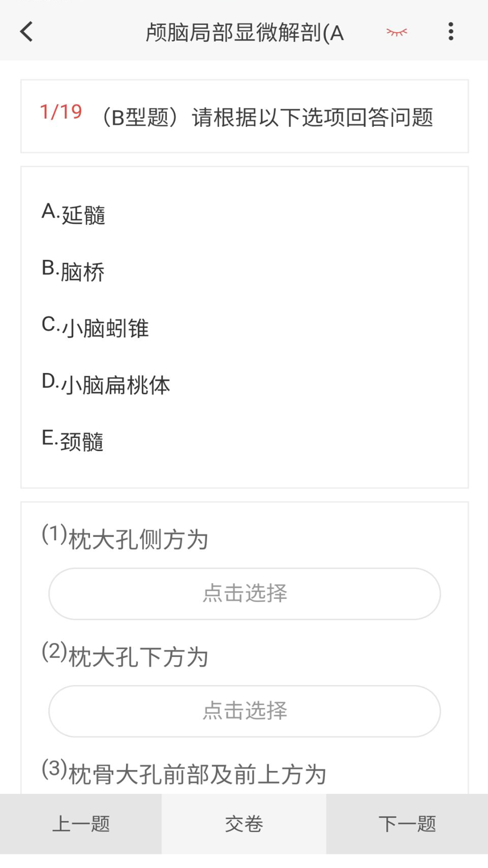Viewport: 488px width, 868px height.
Task: Submit the paper by tapping 交卷
Action: [x=244, y=824]
